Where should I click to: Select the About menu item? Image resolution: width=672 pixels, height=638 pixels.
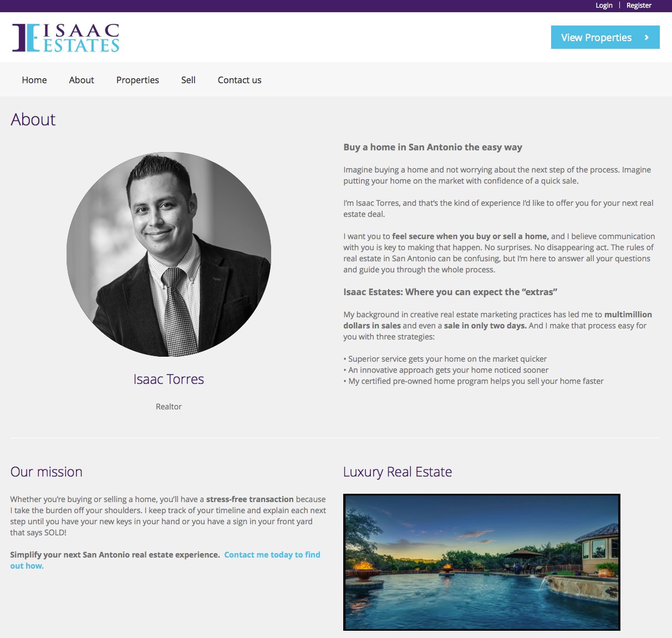tap(82, 80)
